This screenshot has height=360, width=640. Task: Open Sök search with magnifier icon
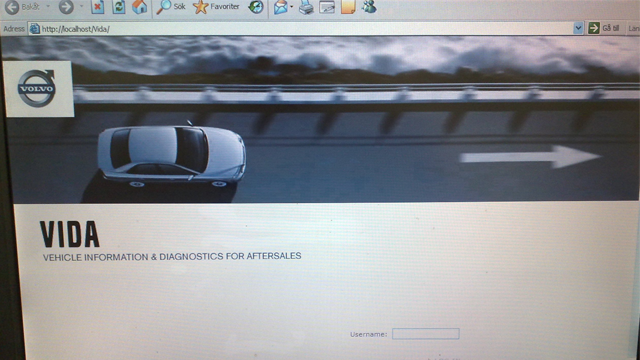pos(171,7)
